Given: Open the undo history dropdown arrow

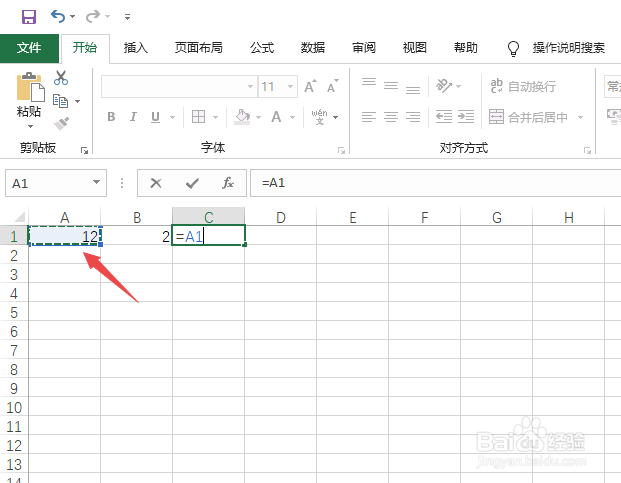Looking at the screenshot, I should (x=72, y=17).
